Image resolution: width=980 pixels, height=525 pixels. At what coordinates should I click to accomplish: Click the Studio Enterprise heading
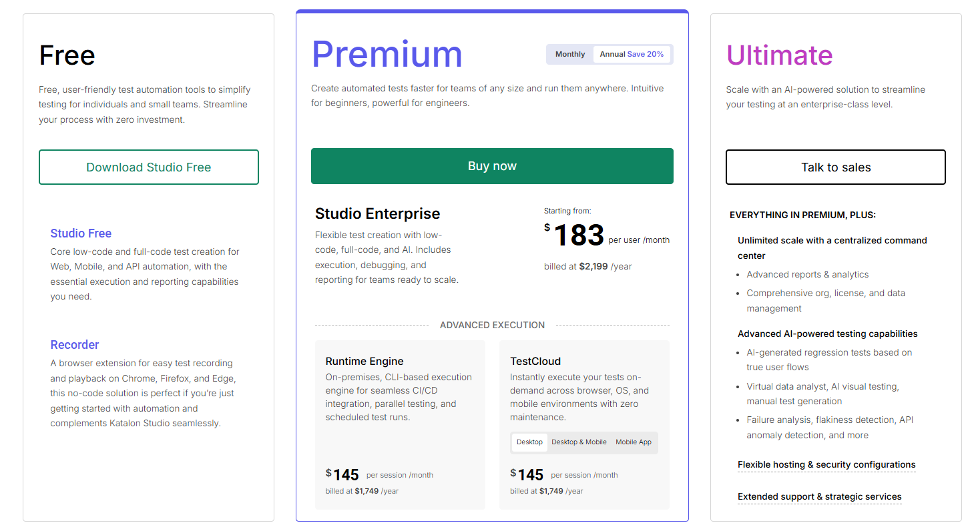click(x=378, y=214)
